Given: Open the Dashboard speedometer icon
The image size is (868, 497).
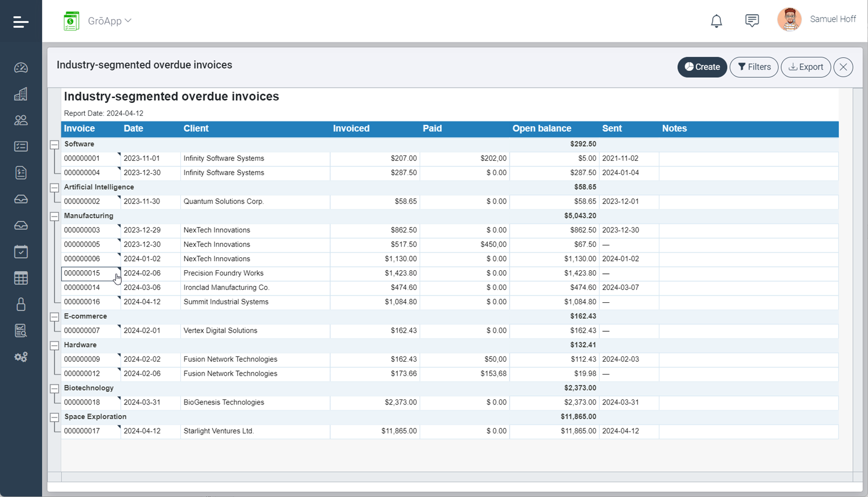Looking at the screenshot, I should [21, 67].
